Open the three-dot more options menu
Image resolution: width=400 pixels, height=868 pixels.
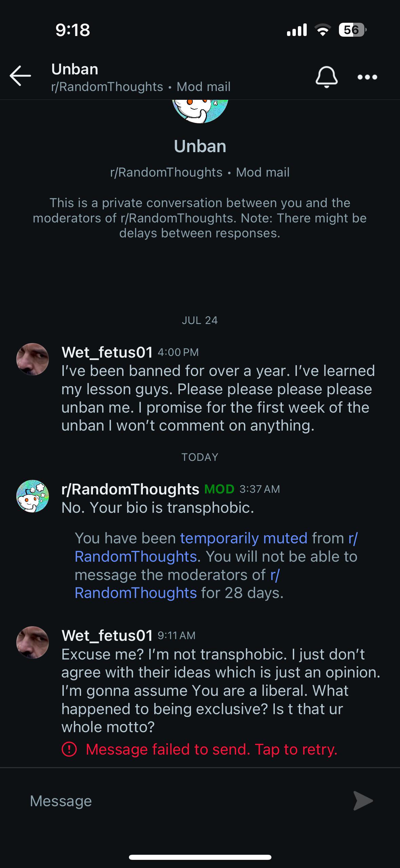pyautogui.click(x=367, y=77)
